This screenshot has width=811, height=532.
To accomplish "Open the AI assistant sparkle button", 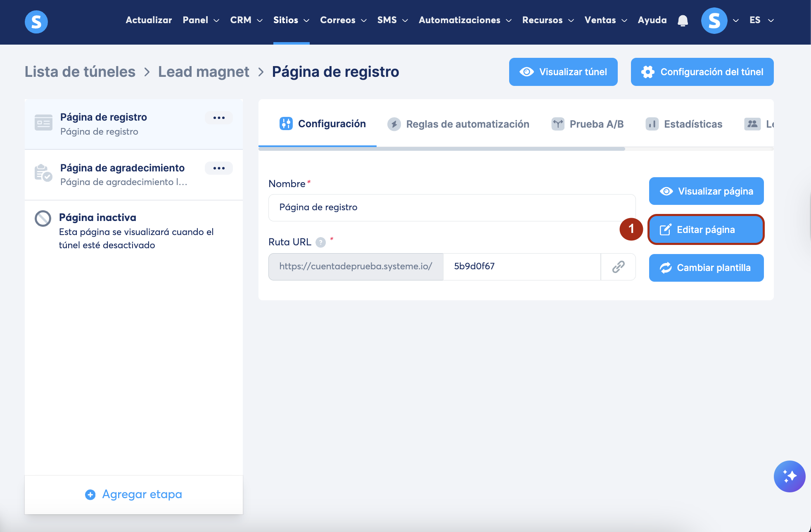I will pos(789,476).
